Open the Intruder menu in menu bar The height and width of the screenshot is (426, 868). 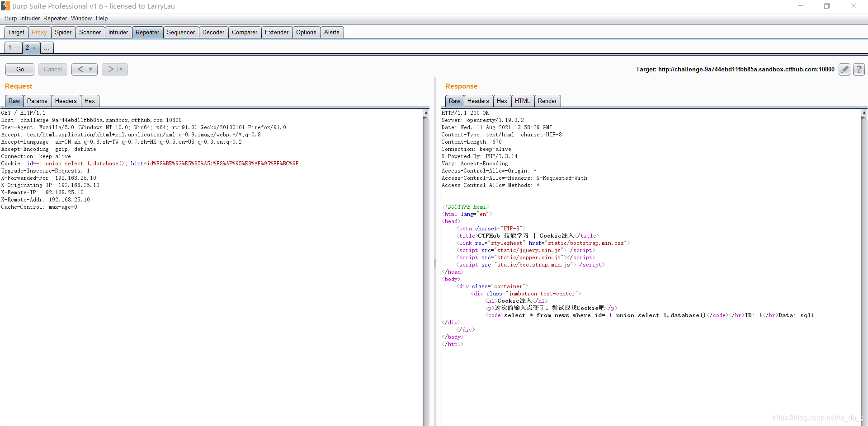(30, 18)
